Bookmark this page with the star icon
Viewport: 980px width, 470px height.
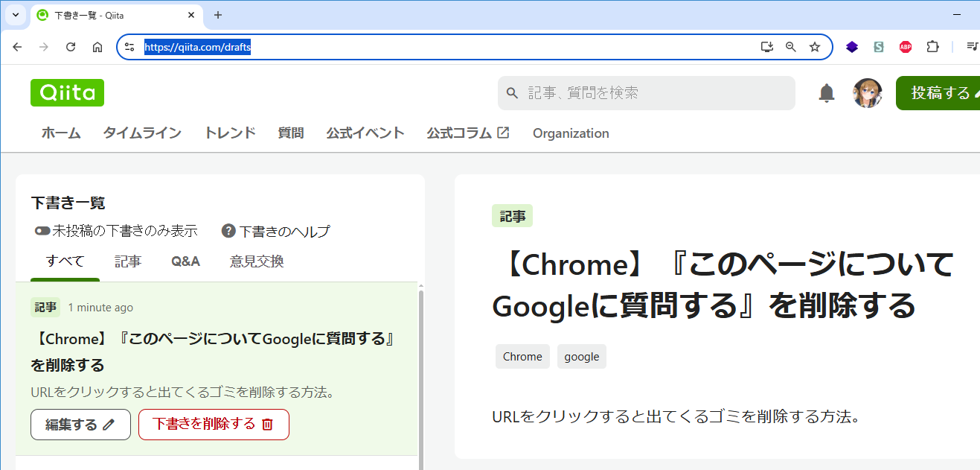pos(815,47)
